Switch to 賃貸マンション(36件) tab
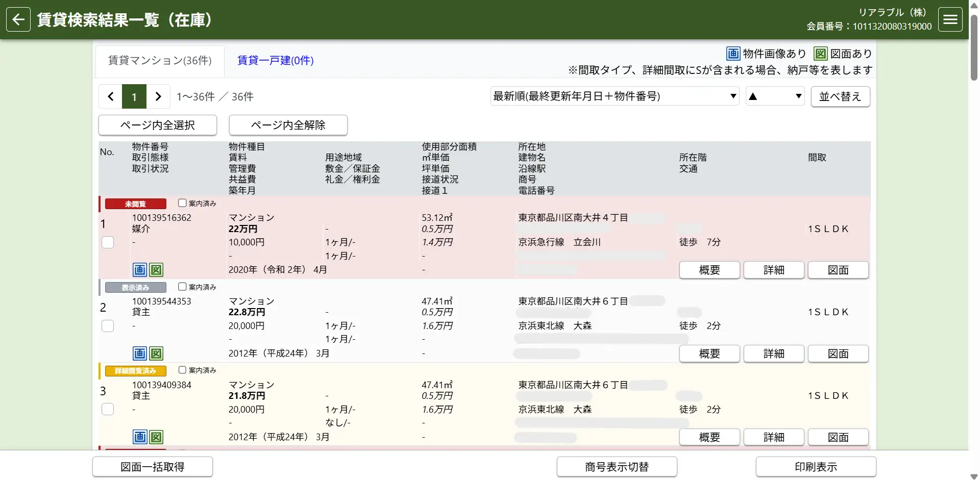Screen dimensions: 980x481 click(x=160, y=61)
